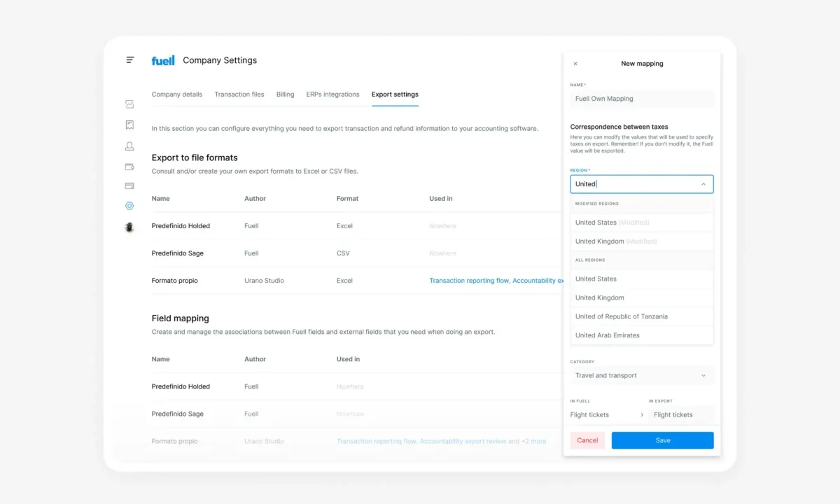This screenshot has height=504, width=840.
Task: Choose United Kingdom under All Regions
Action: 641,297
